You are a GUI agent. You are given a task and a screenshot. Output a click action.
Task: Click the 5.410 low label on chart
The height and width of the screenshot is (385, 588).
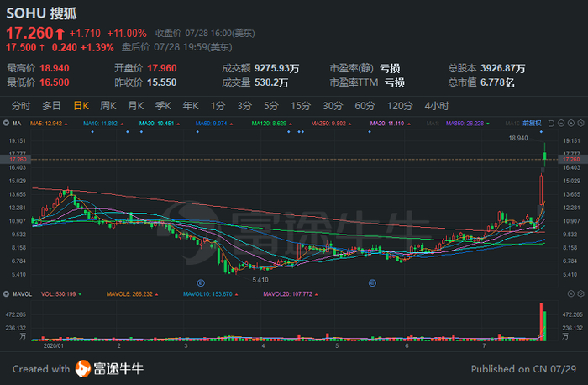point(260,280)
